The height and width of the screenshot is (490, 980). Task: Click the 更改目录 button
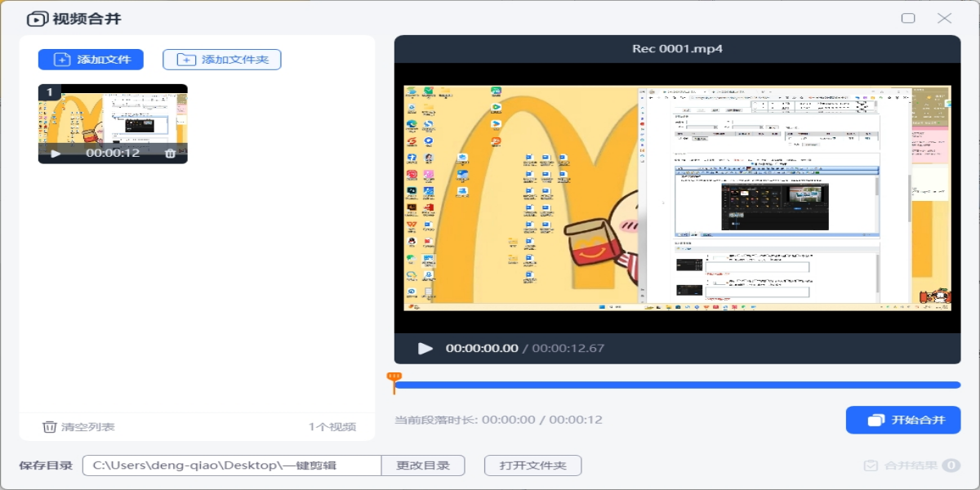(x=423, y=465)
